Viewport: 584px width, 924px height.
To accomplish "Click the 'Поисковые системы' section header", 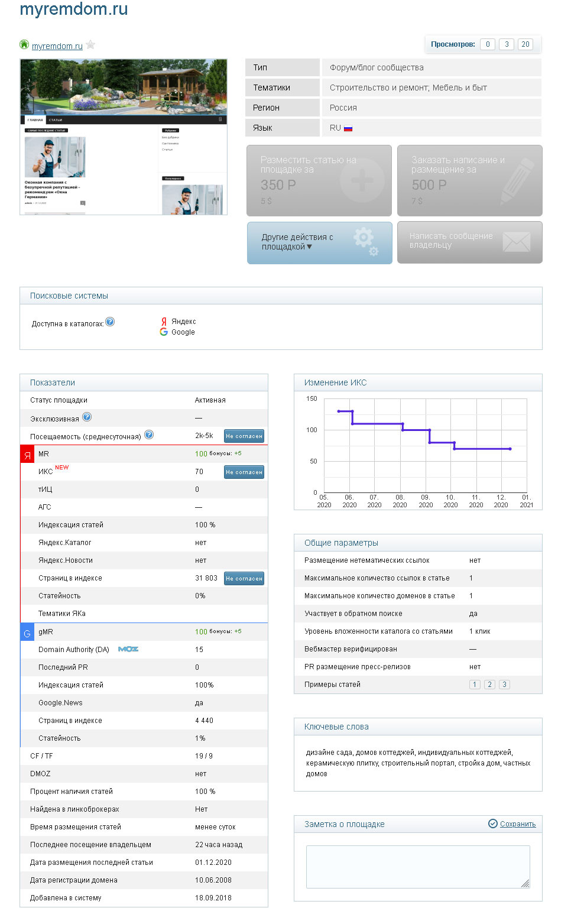I will [69, 296].
